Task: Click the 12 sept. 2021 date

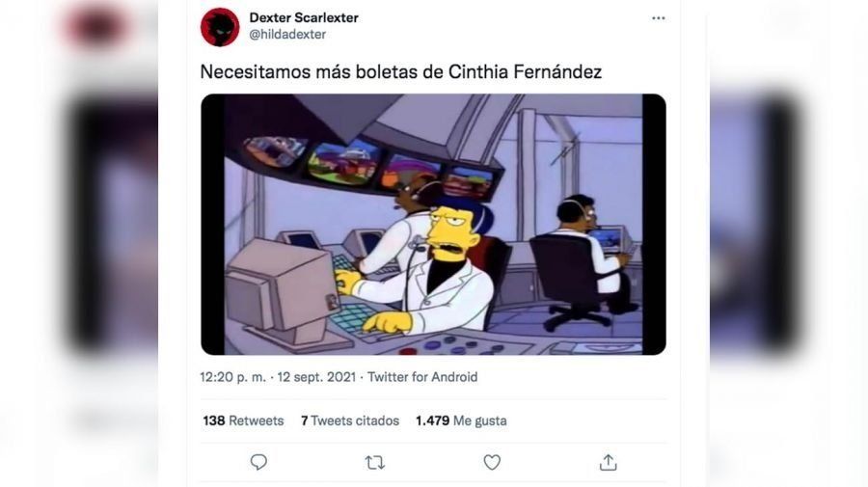Action: click(316, 377)
